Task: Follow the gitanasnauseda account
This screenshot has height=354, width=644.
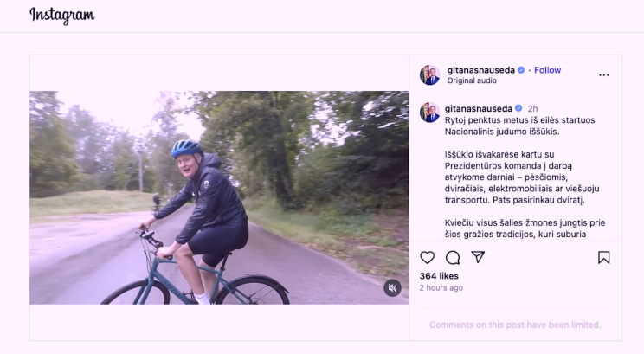Action: tap(547, 70)
